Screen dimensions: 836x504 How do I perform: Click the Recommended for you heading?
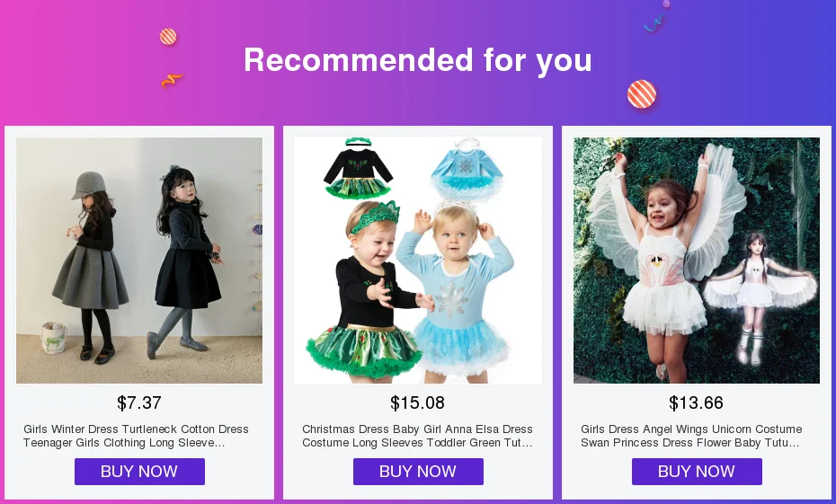coord(418,59)
